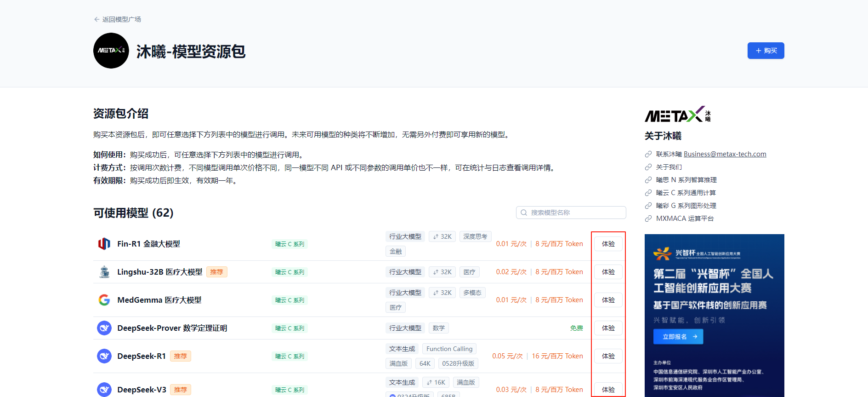868x397 pixels.
Task: Click the MedGemma Google logo icon
Action: 104,300
